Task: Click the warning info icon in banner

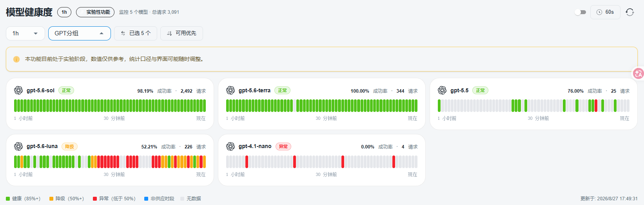Action: pyautogui.click(x=16, y=59)
